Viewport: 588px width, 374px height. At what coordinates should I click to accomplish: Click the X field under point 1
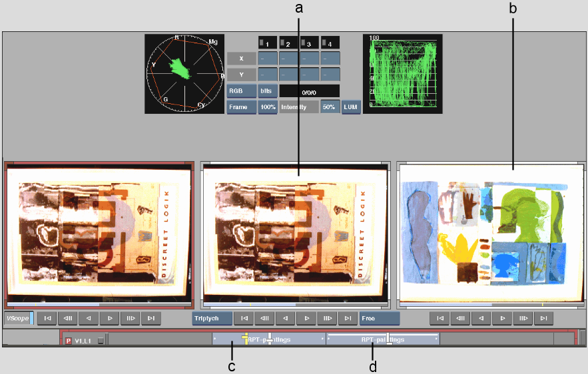point(268,59)
